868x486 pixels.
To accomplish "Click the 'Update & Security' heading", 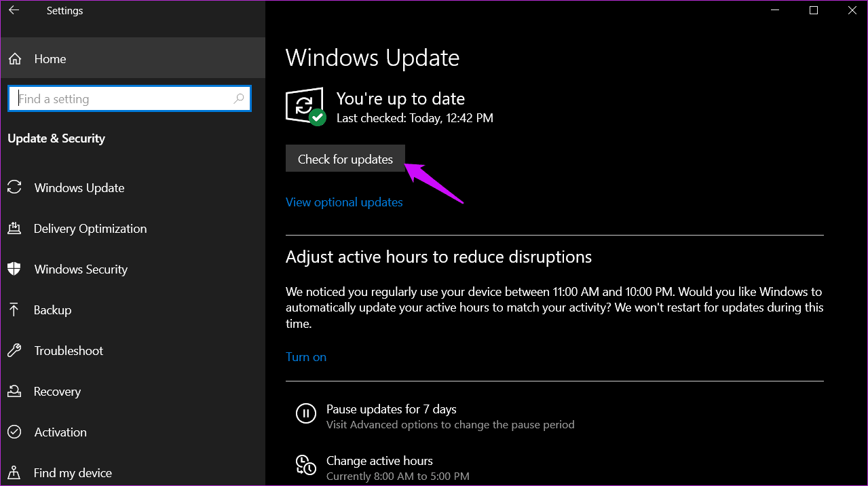I will 56,138.
